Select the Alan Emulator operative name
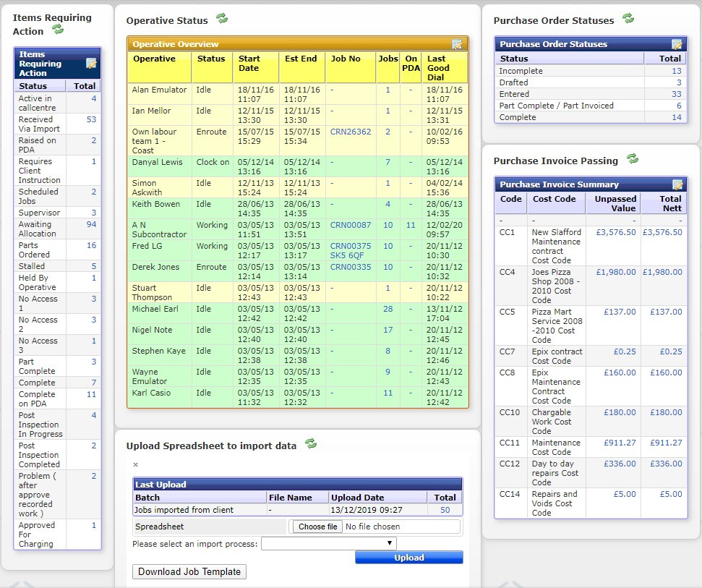The width and height of the screenshot is (702, 588). (x=159, y=90)
